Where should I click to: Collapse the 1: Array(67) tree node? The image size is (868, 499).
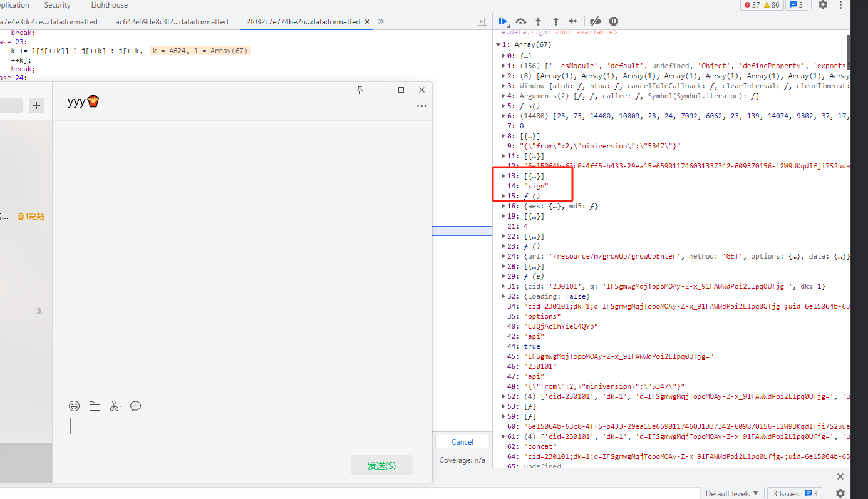point(499,45)
